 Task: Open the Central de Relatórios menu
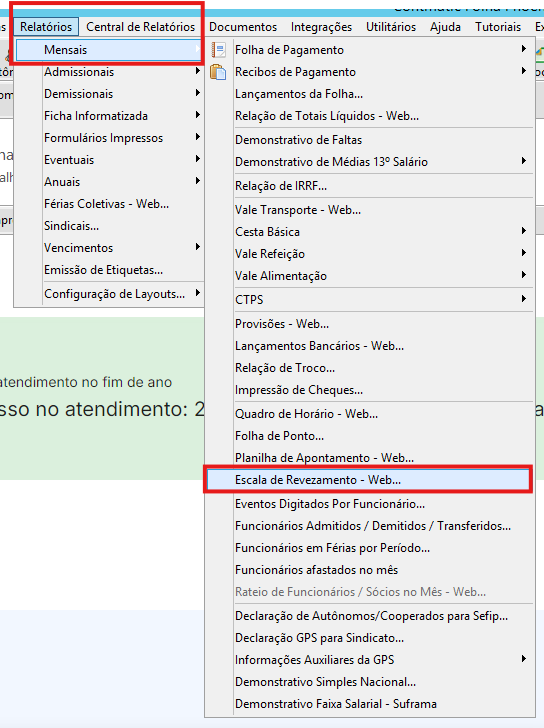[141, 27]
